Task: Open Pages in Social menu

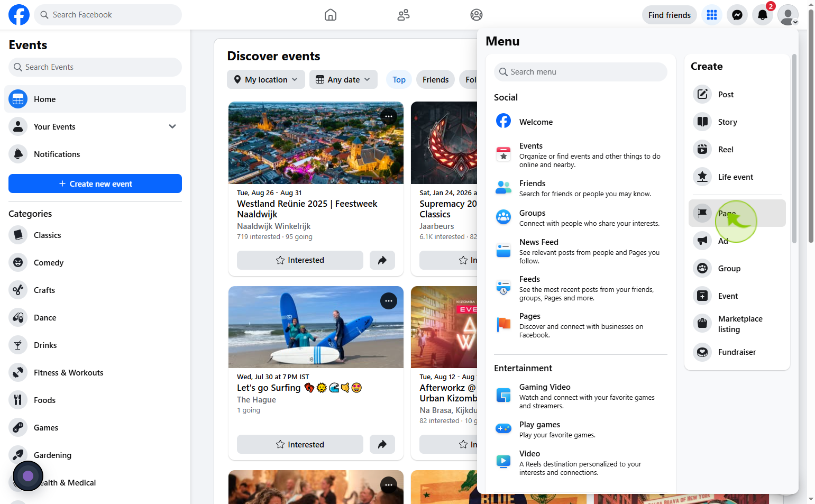Action: [x=581, y=325]
